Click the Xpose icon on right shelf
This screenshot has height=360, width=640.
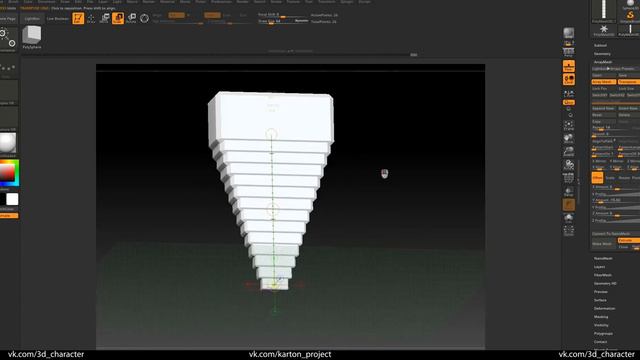569,231
